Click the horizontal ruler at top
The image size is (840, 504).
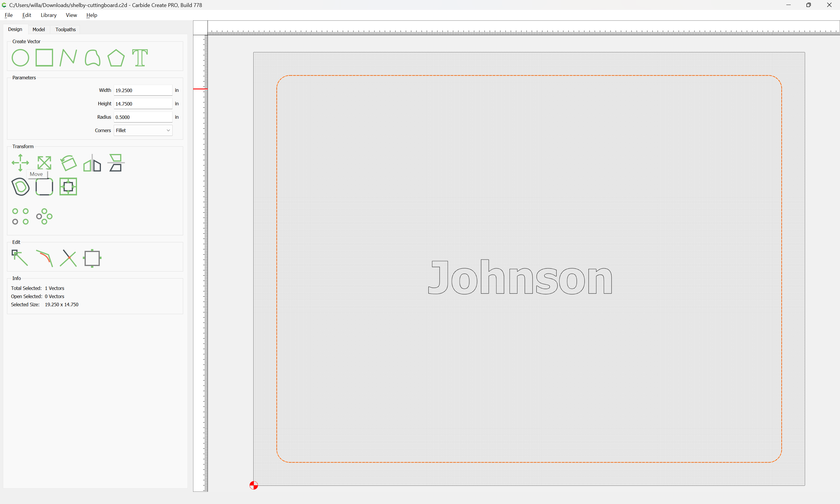(x=524, y=28)
